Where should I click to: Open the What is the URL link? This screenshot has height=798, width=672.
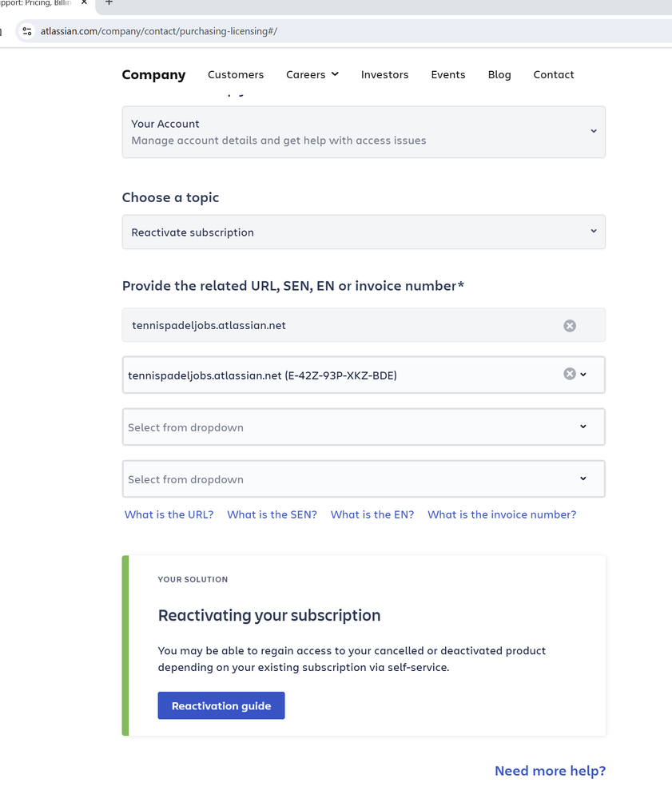169,514
